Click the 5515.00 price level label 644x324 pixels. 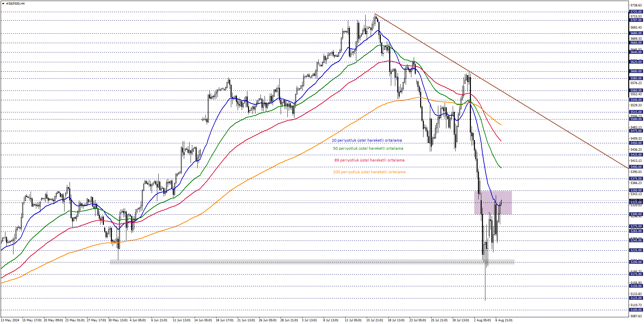636,112
